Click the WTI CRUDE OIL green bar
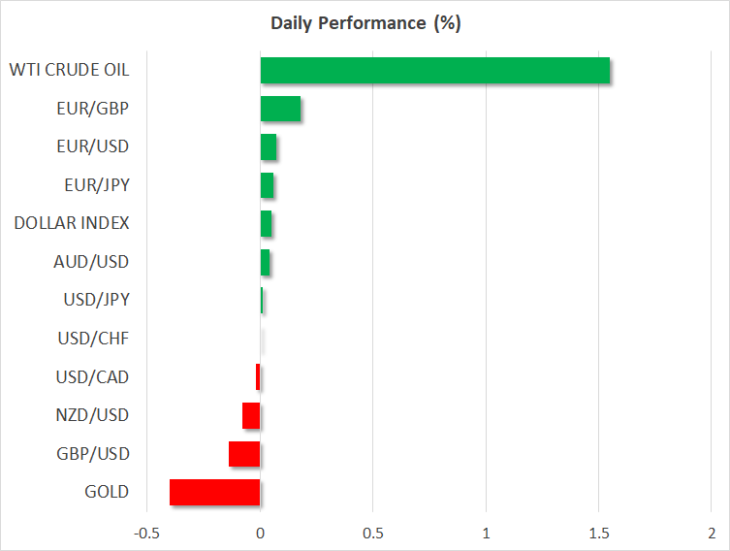 [435, 70]
